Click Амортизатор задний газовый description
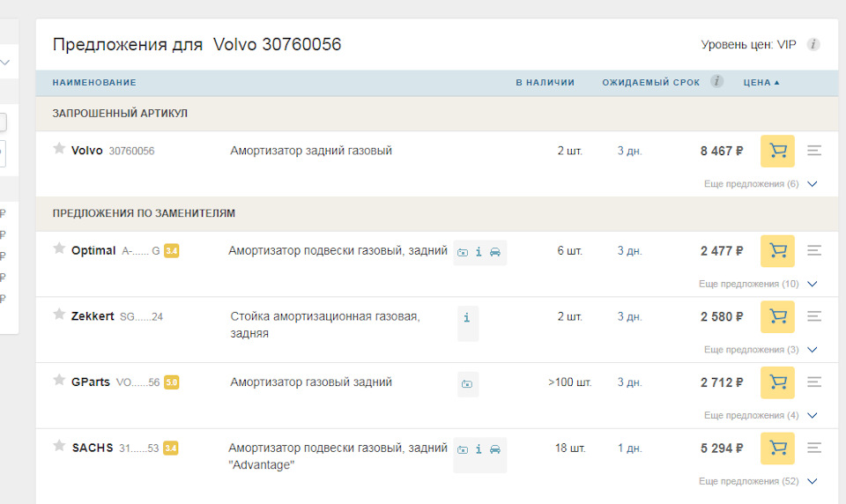Screen dimensions: 846x504 (311, 151)
